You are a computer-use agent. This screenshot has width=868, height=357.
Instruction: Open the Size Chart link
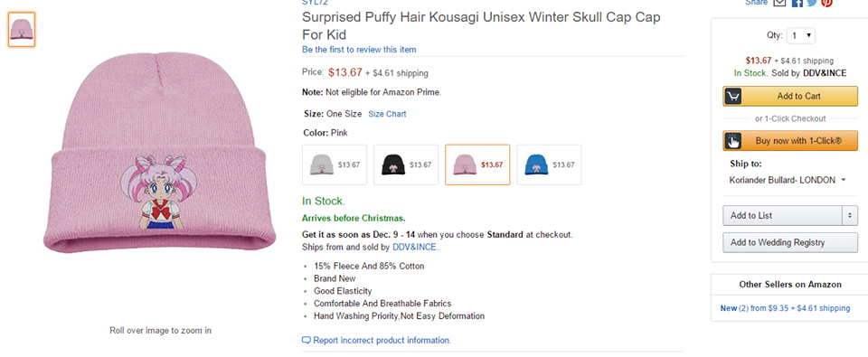387,114
